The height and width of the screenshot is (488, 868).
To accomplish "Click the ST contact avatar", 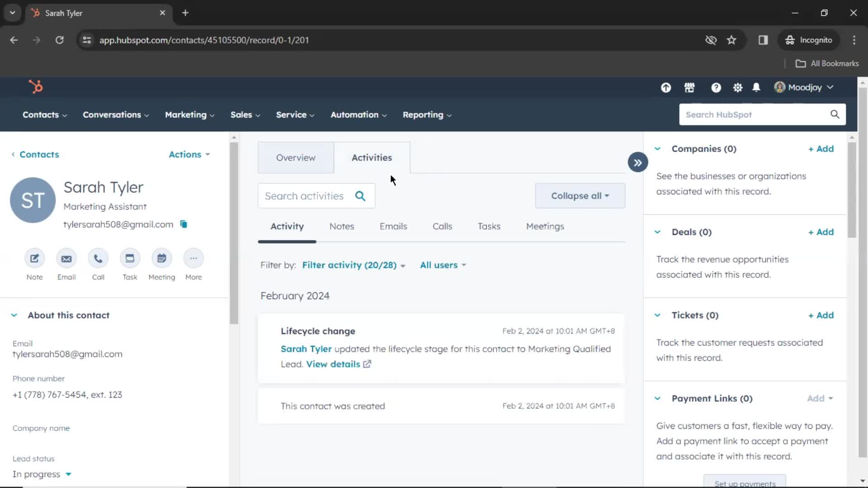I will coord(33,200).
